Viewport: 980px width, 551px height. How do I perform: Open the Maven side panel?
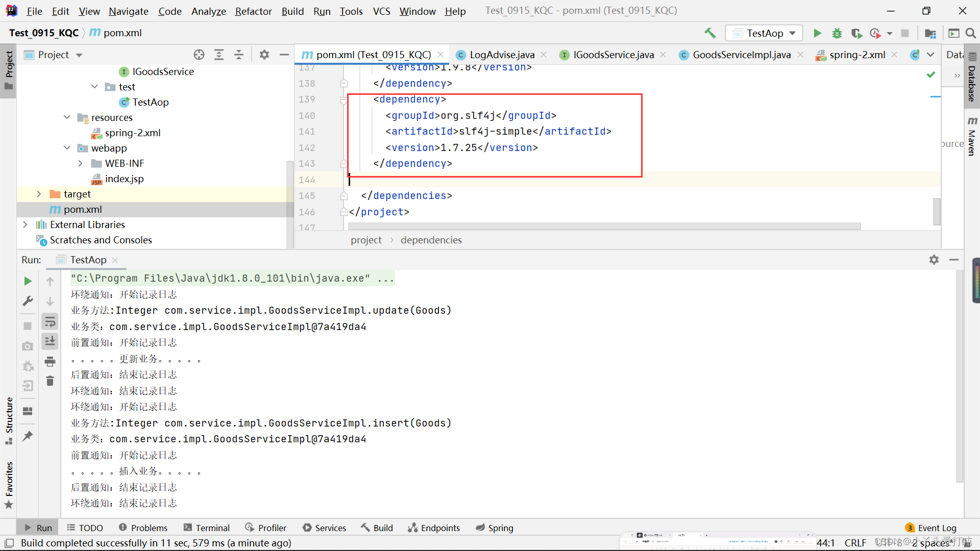coord(972,136)
